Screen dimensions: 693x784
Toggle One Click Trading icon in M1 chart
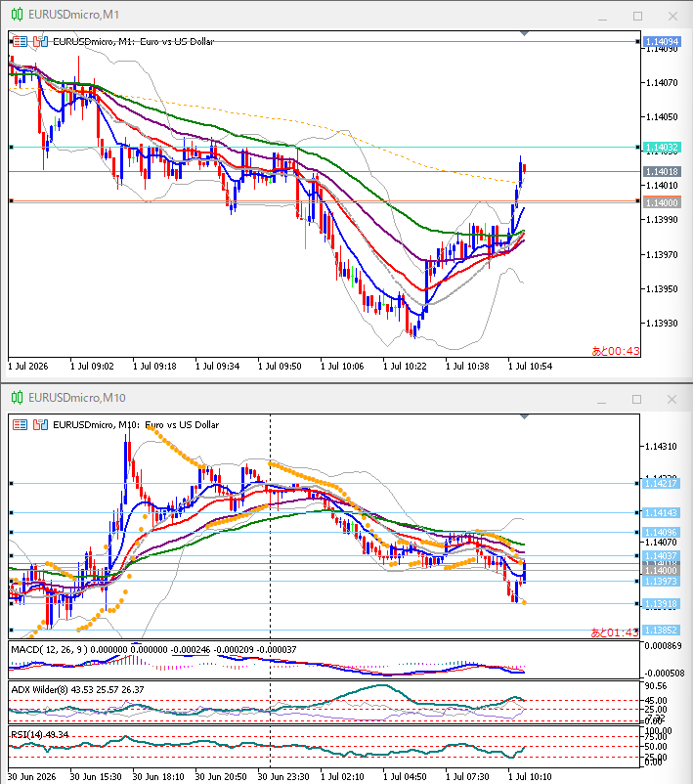pos(40,41)
